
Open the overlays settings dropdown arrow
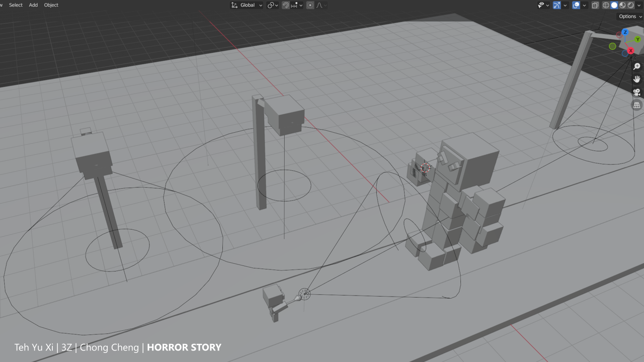(584, 5)
